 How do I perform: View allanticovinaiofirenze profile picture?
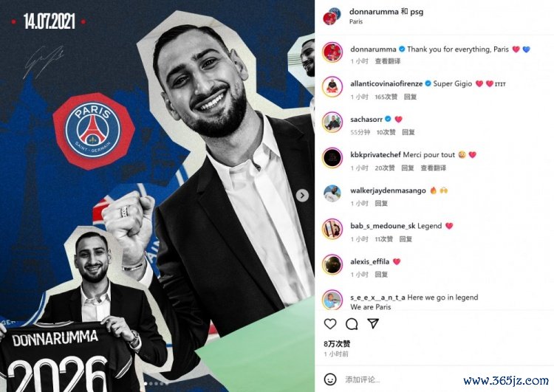click(332, 86)
